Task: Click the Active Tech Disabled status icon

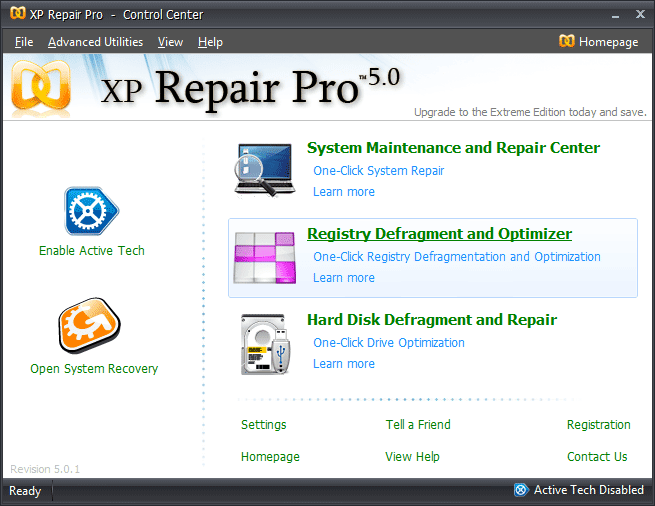Action: (x=521, y=489)
